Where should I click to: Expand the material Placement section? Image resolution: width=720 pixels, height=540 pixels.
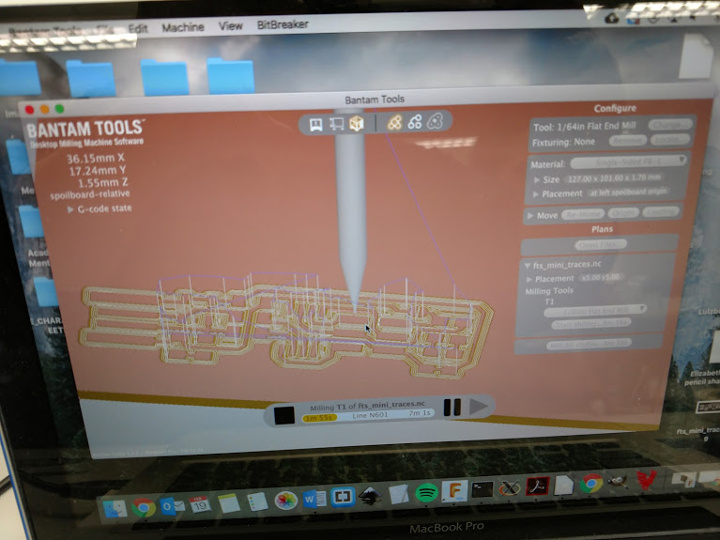click(535, 195)
